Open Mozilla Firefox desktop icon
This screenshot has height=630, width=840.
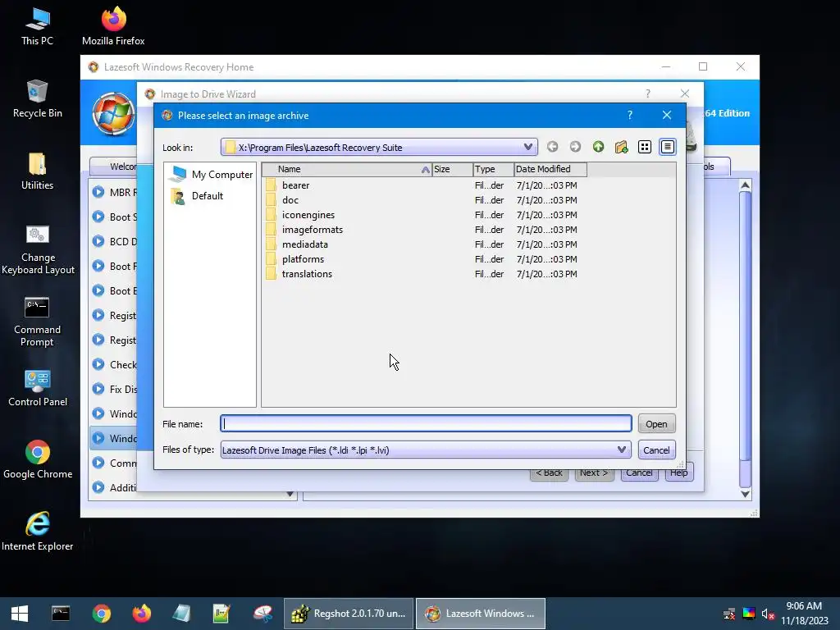(x=113, y=26)
